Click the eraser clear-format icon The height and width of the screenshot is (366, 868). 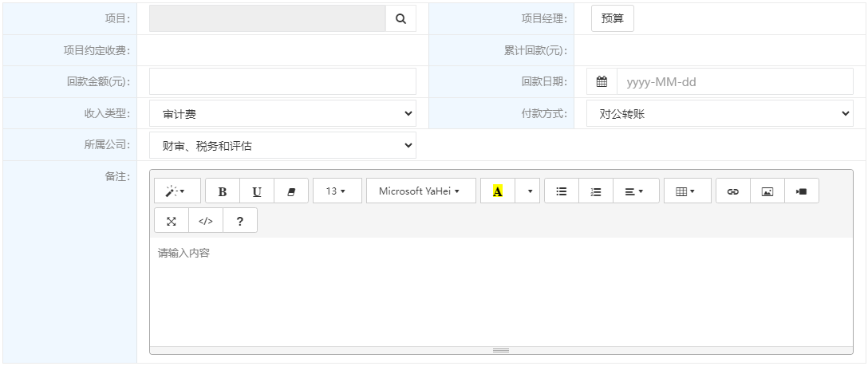(x=291, y=191)
